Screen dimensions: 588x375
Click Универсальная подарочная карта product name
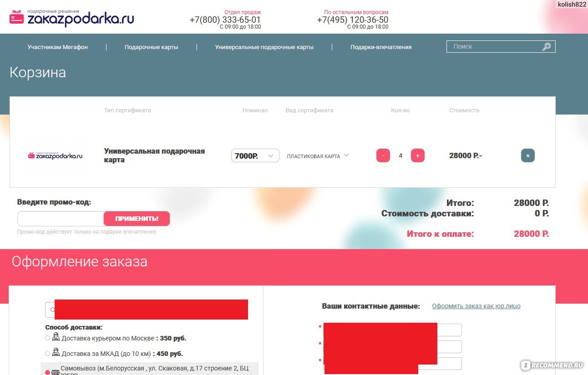155,155
